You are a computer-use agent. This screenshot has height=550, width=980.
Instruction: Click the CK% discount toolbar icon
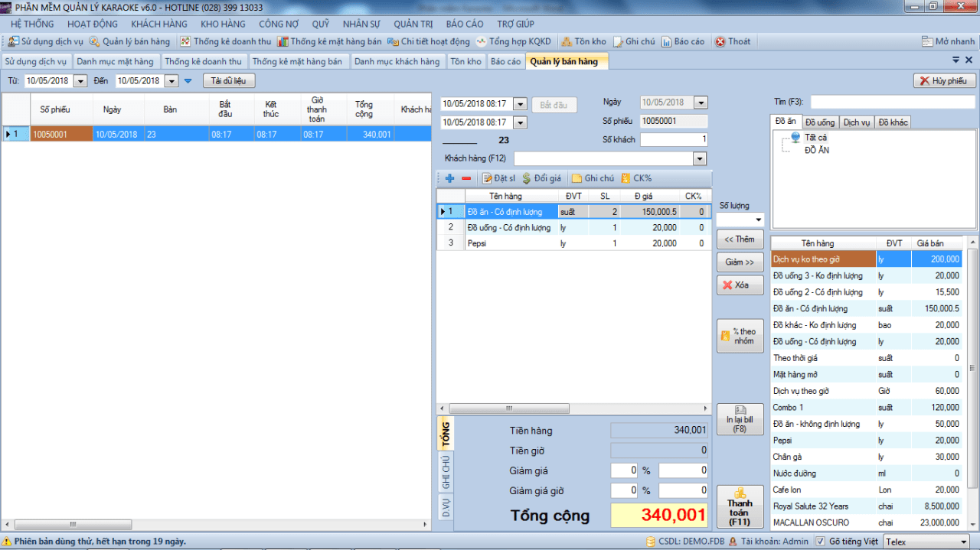pyautogui.click(x=637, y=178)
